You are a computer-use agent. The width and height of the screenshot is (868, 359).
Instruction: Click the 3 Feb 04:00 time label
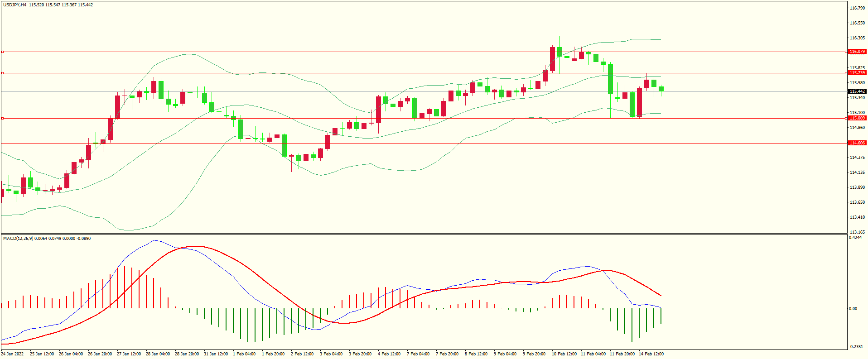[x=332, y=354]
